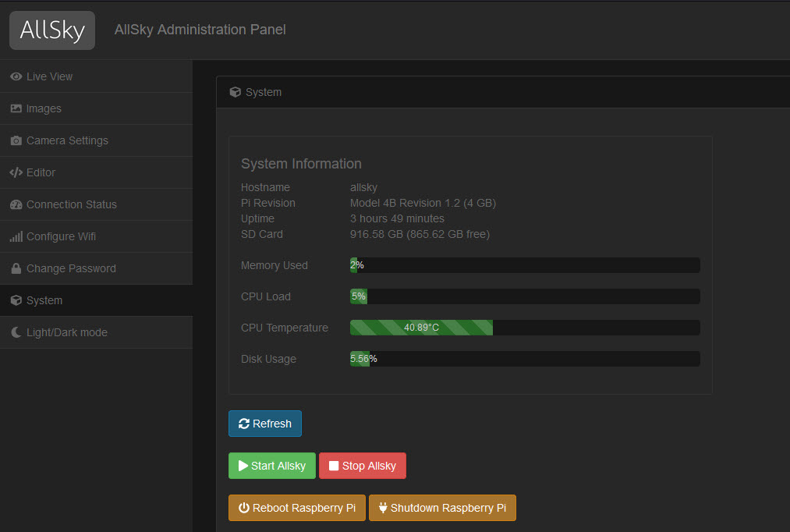790x532 pixels.
Task: Click the AllSky logo in header
Action: tap(52, 30)
